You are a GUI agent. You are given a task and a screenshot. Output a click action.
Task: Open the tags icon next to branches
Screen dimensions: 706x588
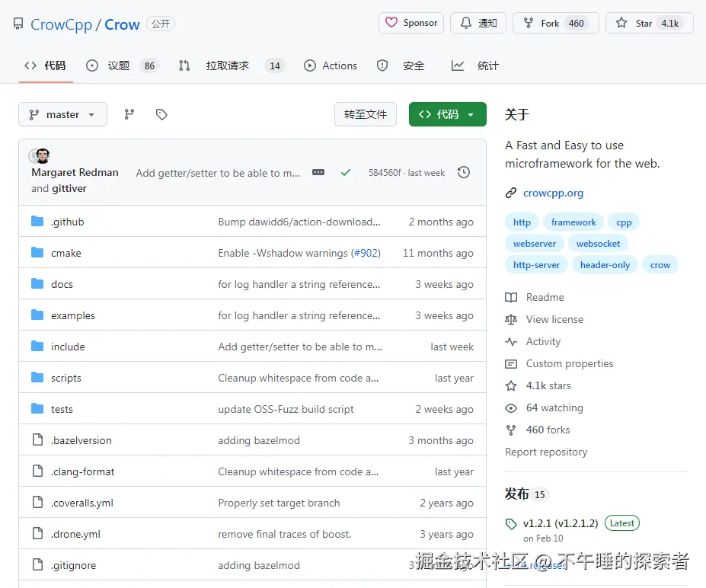point(161,113)
